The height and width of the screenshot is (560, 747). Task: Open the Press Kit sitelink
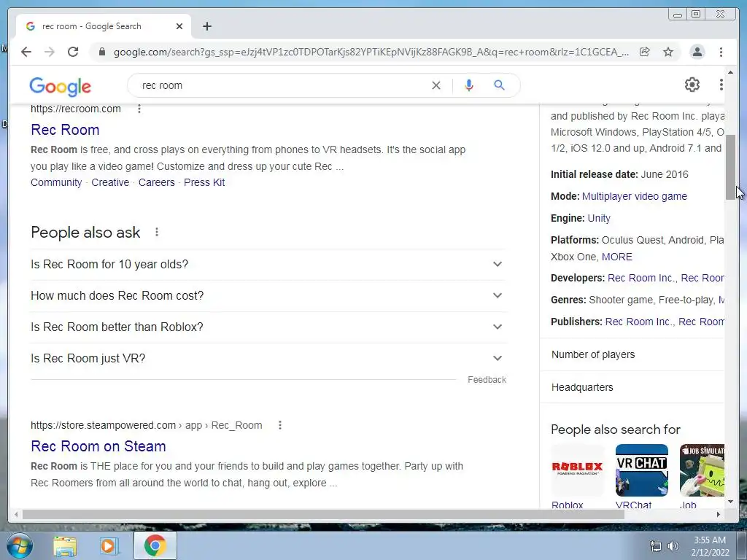click(204, 182)
